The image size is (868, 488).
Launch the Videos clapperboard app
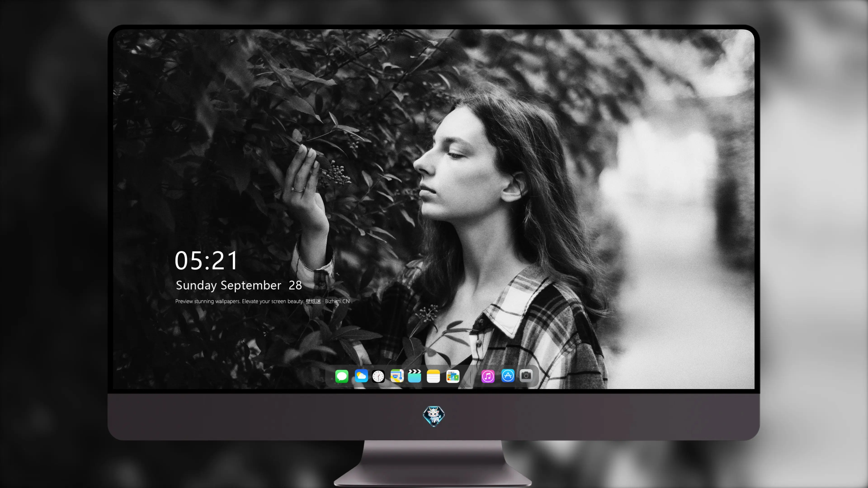pyautogui.click(x=415, y=376)
